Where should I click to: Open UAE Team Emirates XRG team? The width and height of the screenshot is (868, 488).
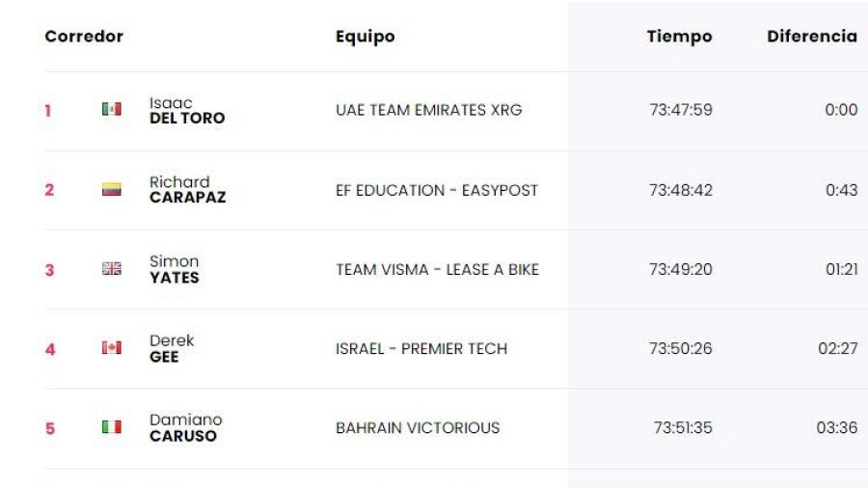[428, 110]
